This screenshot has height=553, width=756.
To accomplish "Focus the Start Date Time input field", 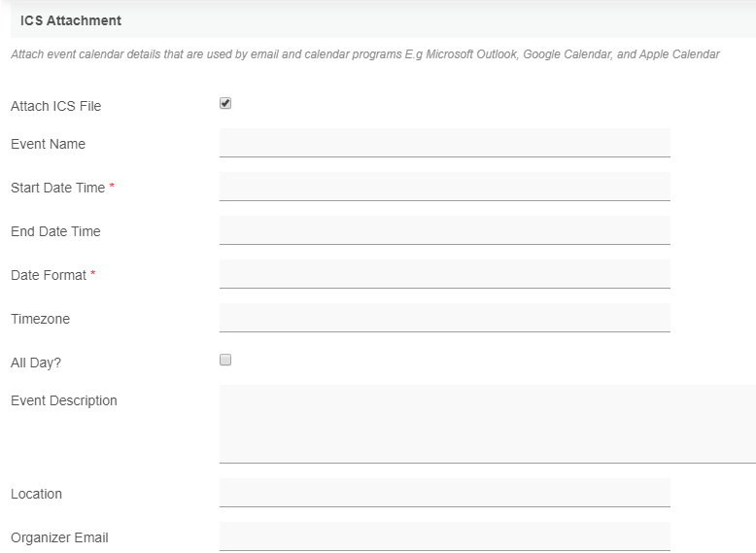I will coord(444,187).
